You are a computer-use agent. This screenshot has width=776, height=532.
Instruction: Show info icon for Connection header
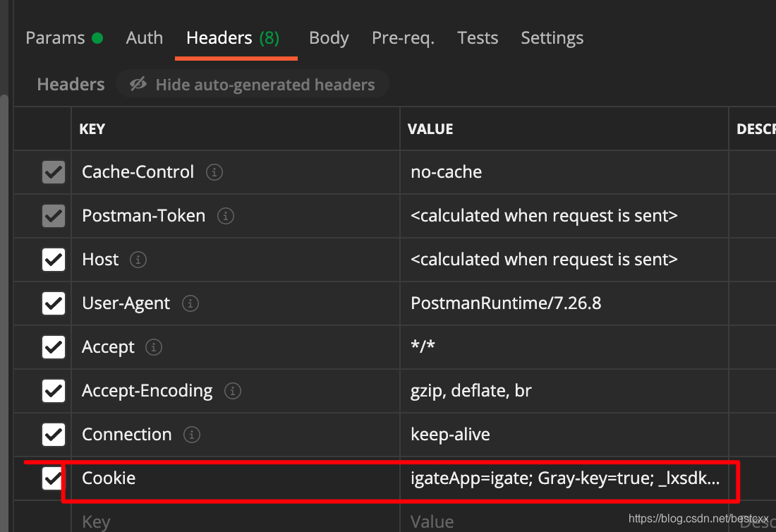(x=192, y=435)
